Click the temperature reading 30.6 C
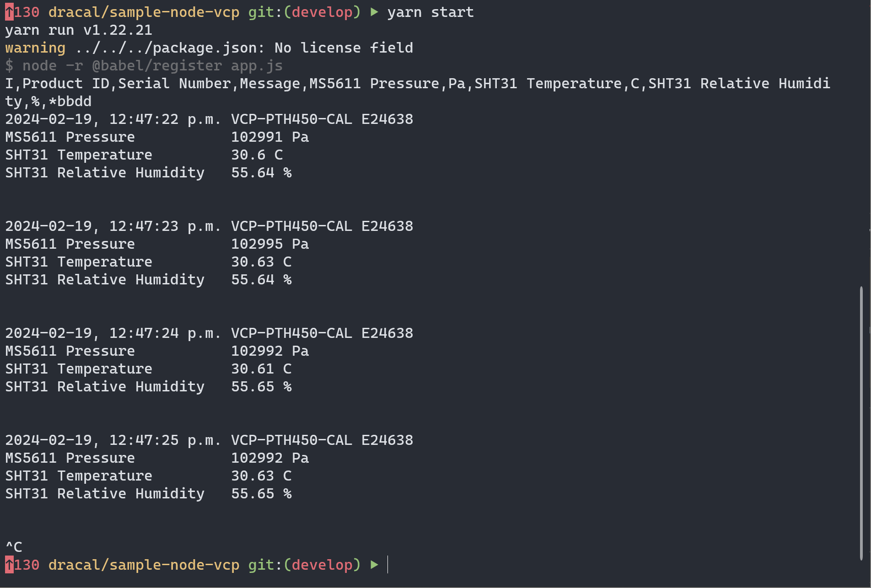The width and height of the screenshot is (871, 588). coord(257,155)
